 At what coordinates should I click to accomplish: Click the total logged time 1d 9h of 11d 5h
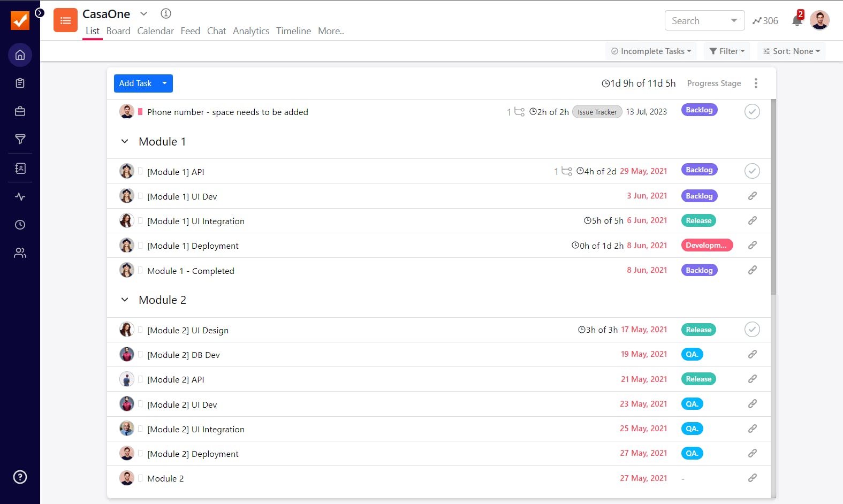[x=639, y=83]
